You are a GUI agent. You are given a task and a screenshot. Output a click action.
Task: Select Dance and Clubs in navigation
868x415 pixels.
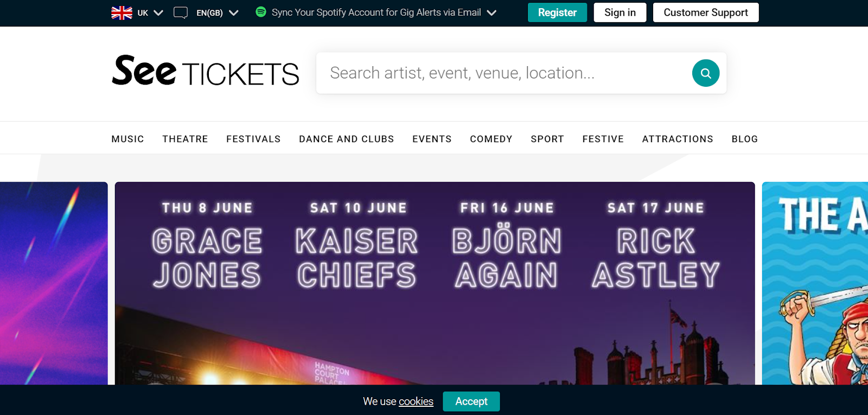[346, 139]
